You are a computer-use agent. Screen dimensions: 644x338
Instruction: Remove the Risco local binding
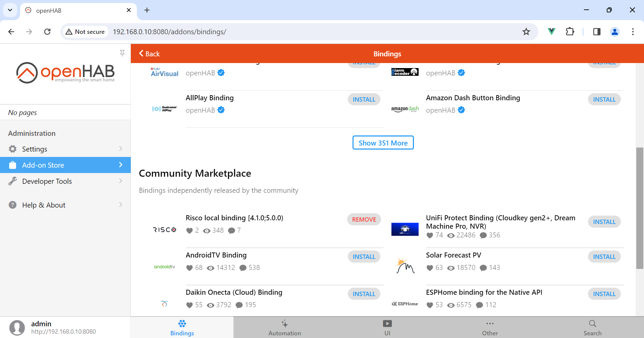tap(364, 220)
